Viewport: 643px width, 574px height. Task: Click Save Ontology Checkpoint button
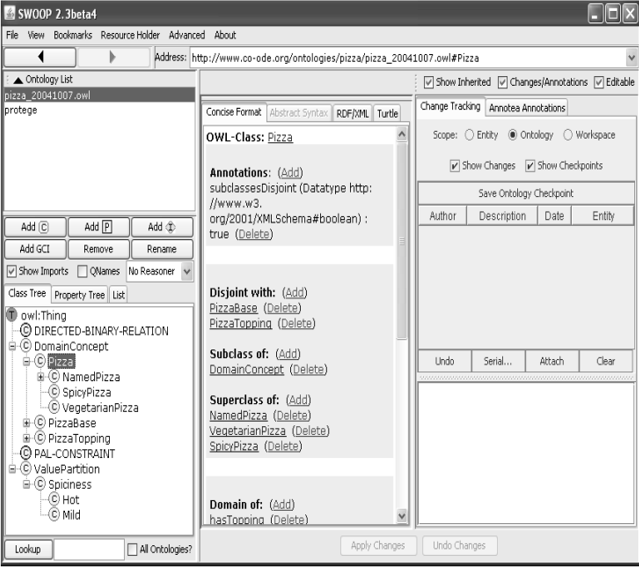[x=525, y=194]
